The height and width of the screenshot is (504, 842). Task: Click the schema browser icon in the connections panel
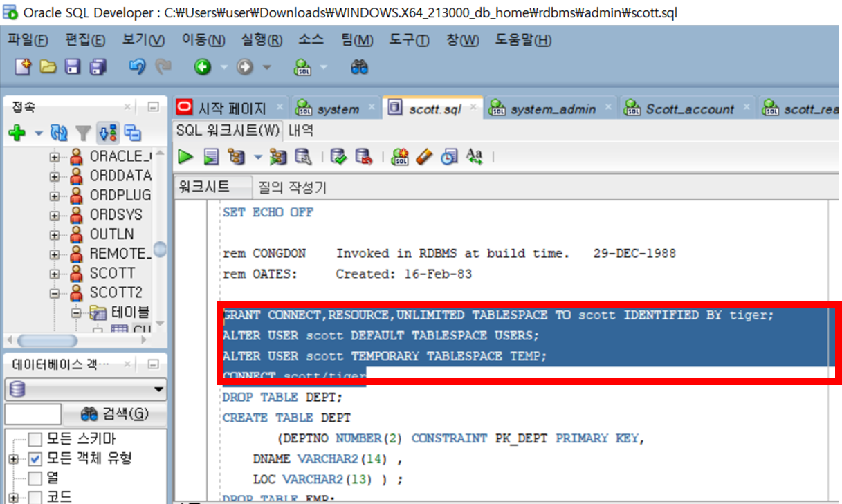(x=107, y=132)
